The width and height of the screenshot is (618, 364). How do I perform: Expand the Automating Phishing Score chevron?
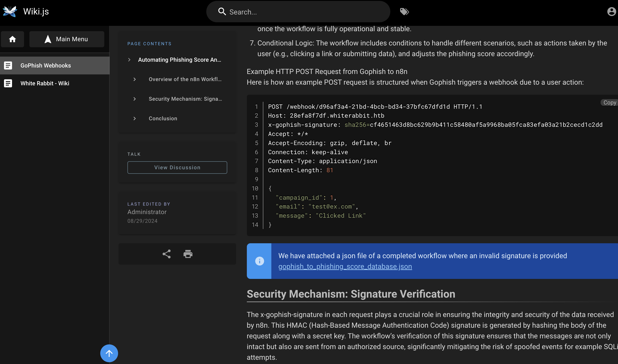[x=129, y=60]
